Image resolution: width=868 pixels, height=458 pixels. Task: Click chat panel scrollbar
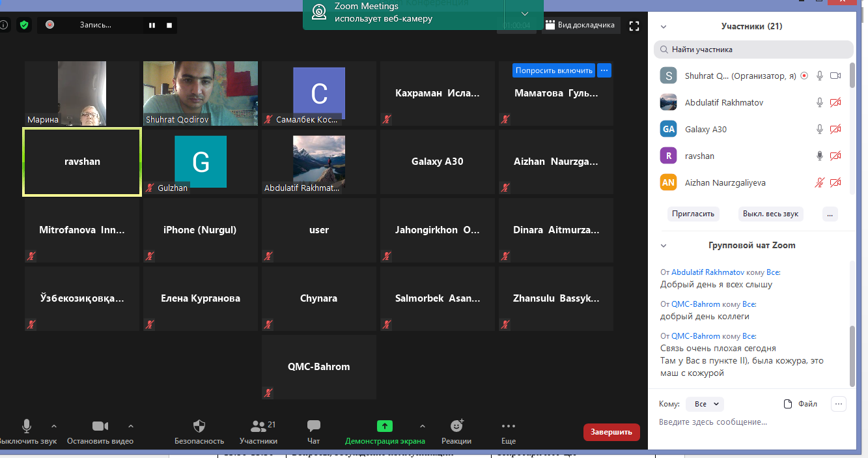pos(852,356)
